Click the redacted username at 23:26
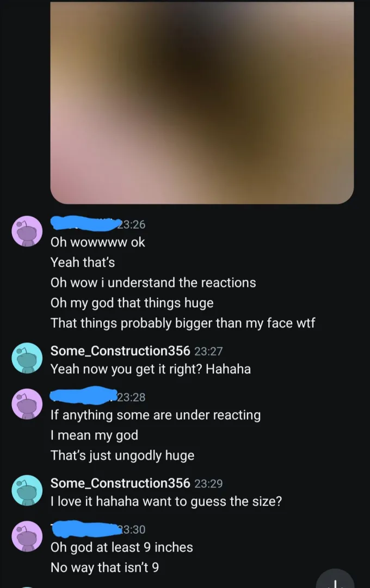 coord(84,224)
